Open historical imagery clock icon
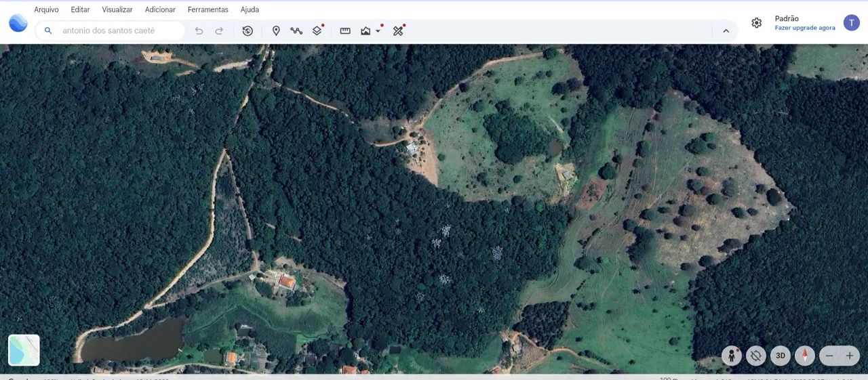Viewport: 868px width, 380px height. pyautogui.click(x=248, y=30)
